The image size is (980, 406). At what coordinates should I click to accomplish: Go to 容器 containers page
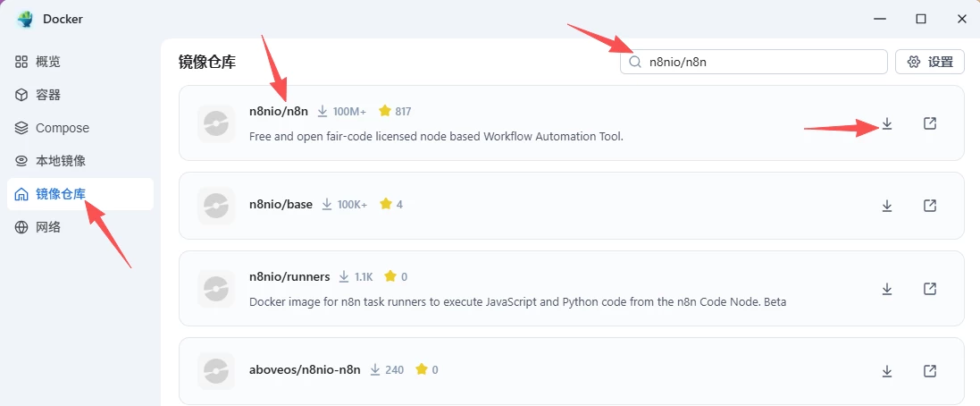[48, 95]
